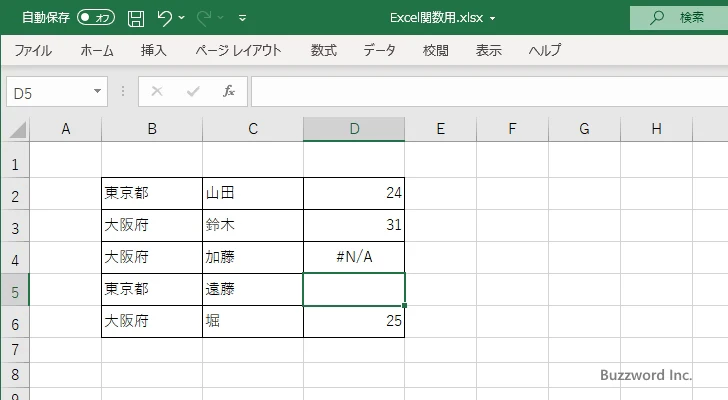
Task: Click the formula bar Enter checkmark icon
Action: point(193,91)
